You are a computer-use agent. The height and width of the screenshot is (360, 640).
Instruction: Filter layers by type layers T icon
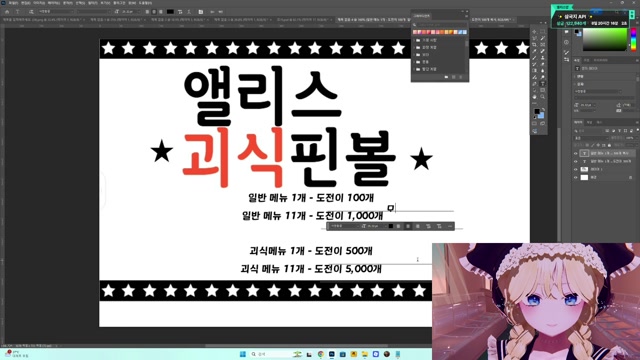coord(620,131)
